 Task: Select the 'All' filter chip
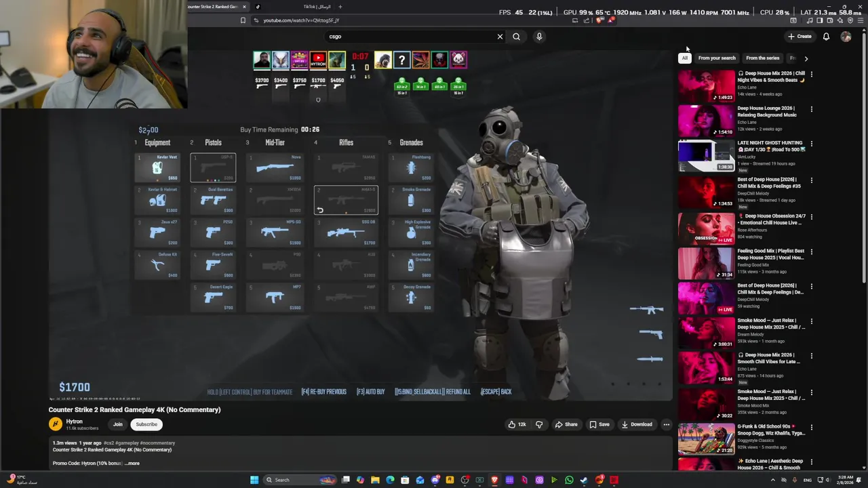point(685,58)
